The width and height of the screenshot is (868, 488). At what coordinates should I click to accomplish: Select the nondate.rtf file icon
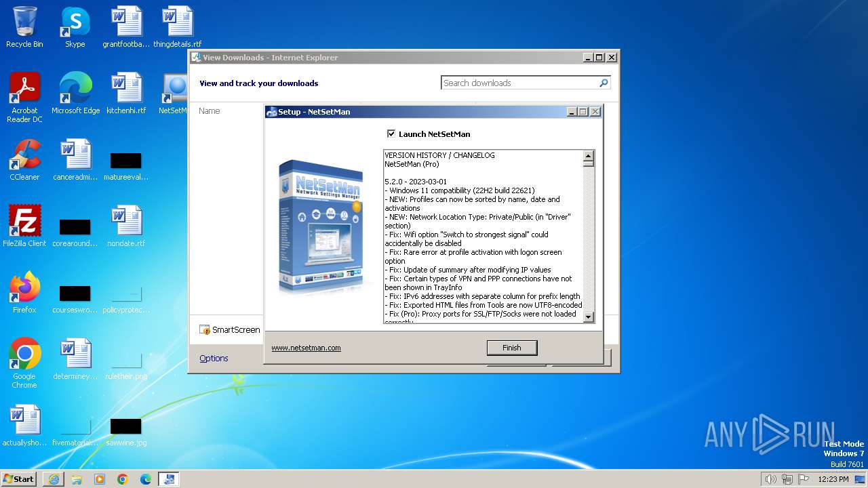(126, 226)
